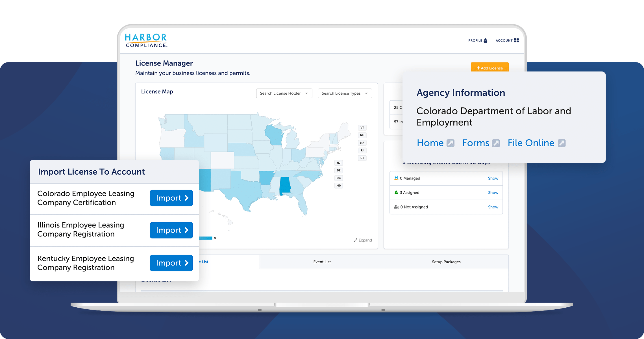Click the external link icon beside File Online

tap(562, 143)
